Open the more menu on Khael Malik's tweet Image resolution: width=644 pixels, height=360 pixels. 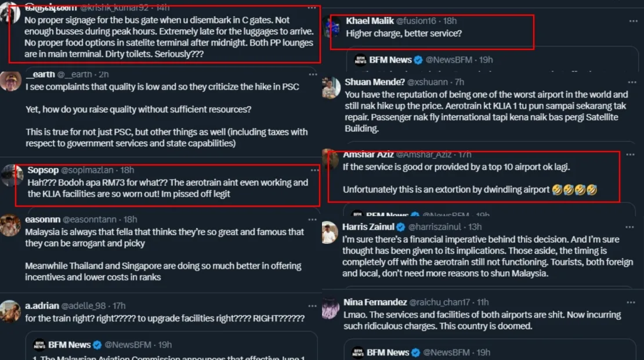coord(633,21)
